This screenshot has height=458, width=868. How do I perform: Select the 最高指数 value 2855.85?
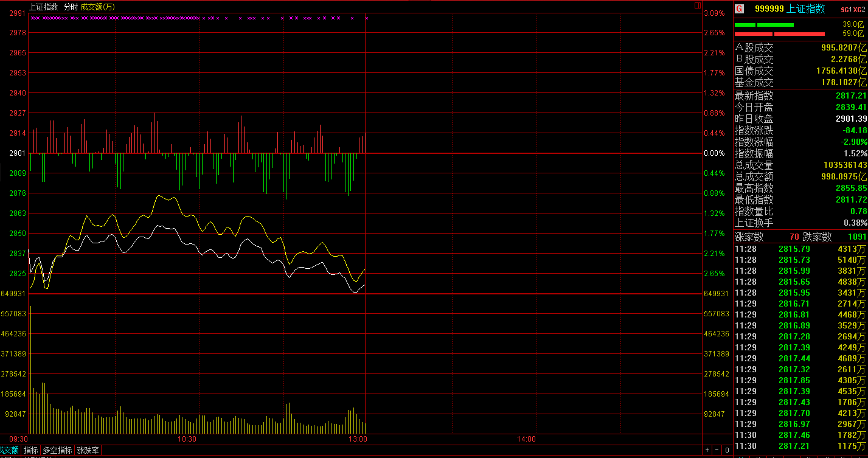coord(851,188)
